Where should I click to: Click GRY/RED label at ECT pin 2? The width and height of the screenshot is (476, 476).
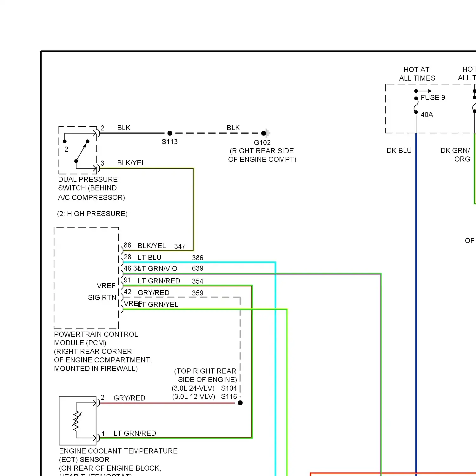click(129, 398)
